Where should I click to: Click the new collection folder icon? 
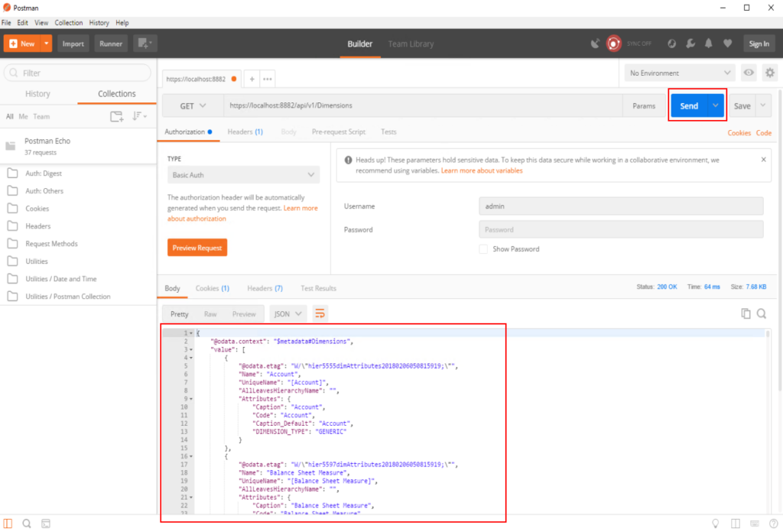[116, 116]
